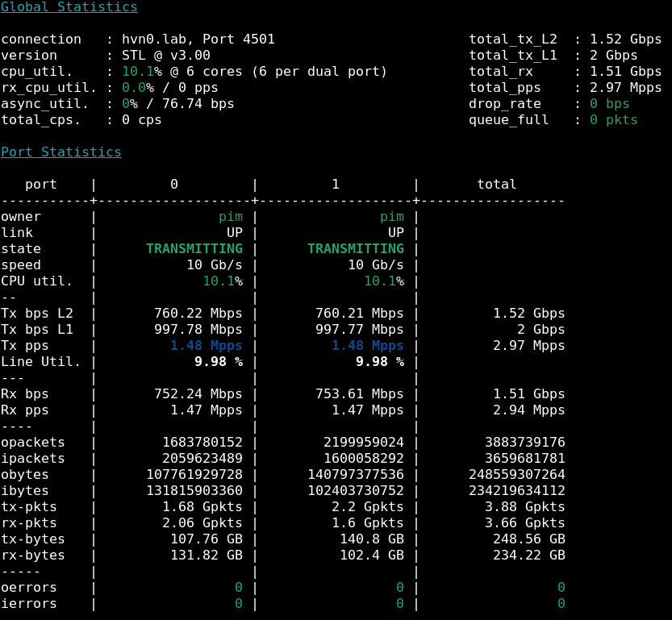Click the total rx-bytes value 234.22 GB

click(528, 556)
